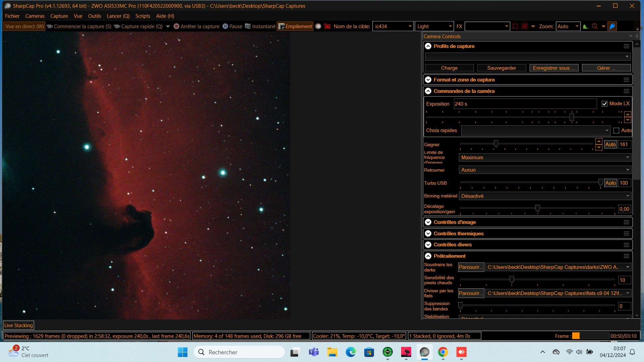The image size is (644, 362).
Task: Open the Camera Controls panel dropdown arrow
Action: pos(631,36)
